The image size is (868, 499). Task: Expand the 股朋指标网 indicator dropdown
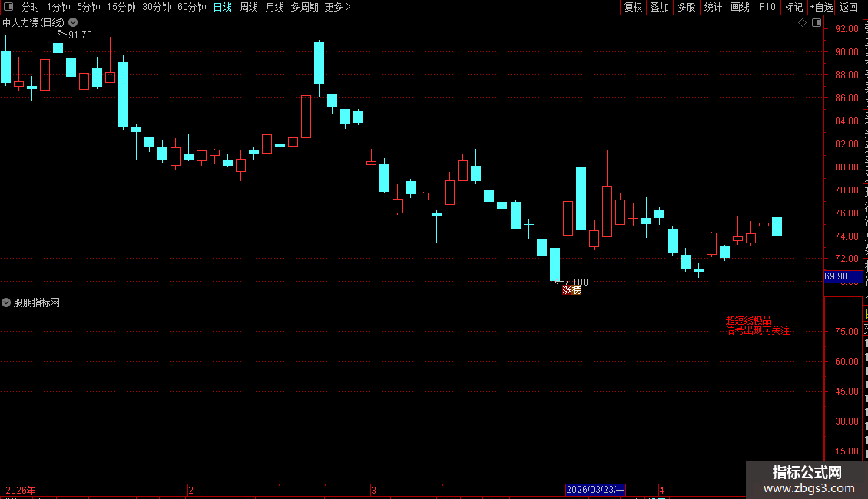(6, 302)
